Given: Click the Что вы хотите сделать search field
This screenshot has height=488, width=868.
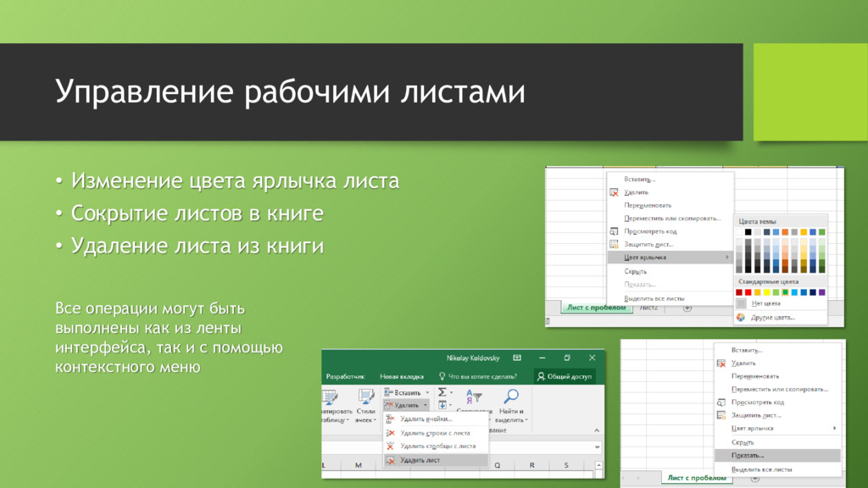Looking at the screenshot, I should (478, 376).
